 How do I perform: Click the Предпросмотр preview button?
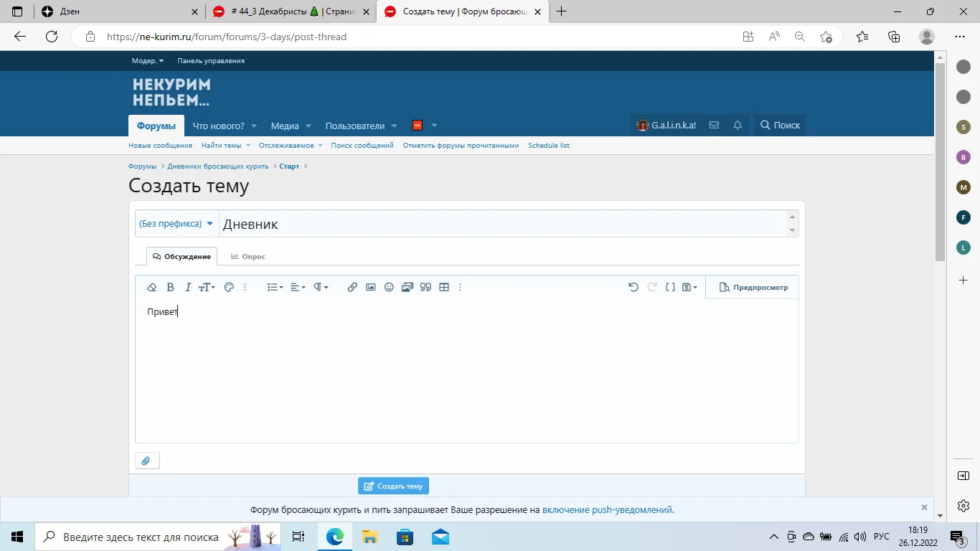(753, 287)
